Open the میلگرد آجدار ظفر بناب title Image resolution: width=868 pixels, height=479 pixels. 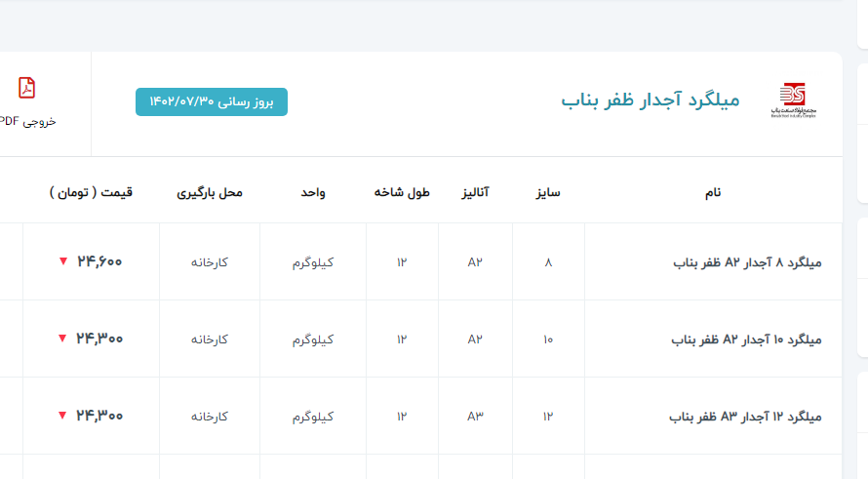[651, 100]
